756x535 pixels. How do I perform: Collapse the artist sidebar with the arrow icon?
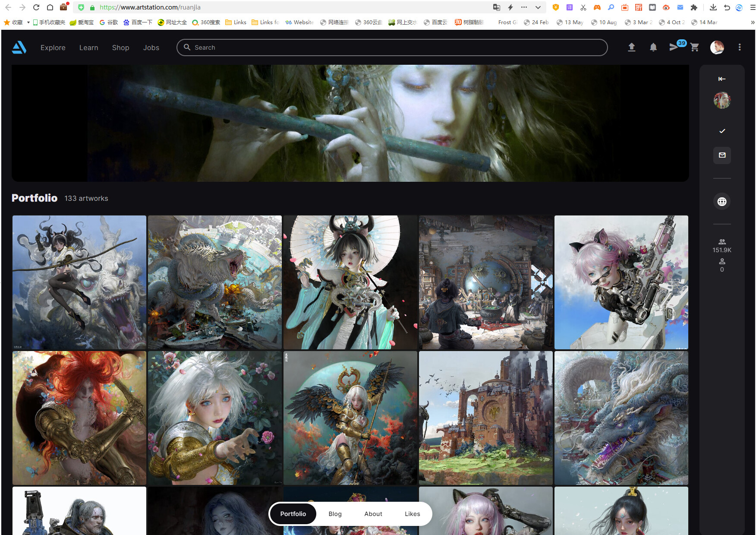[722, 79]
